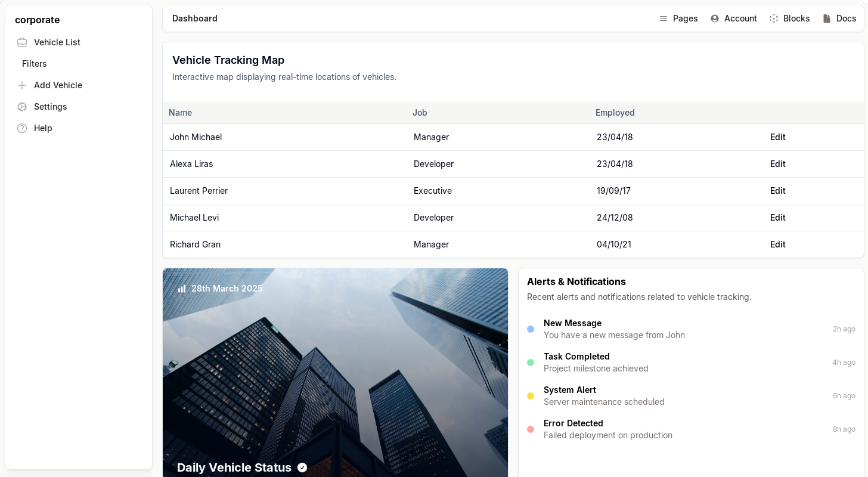Edit the Laurent Perrier row
Screen dimensions: 868x477
click(777, 191)
